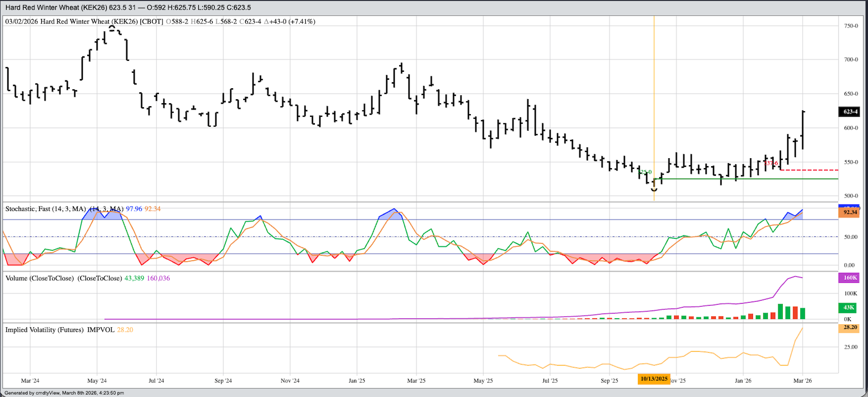Click the black 623-4 last price tag

(x=850, y=112)
